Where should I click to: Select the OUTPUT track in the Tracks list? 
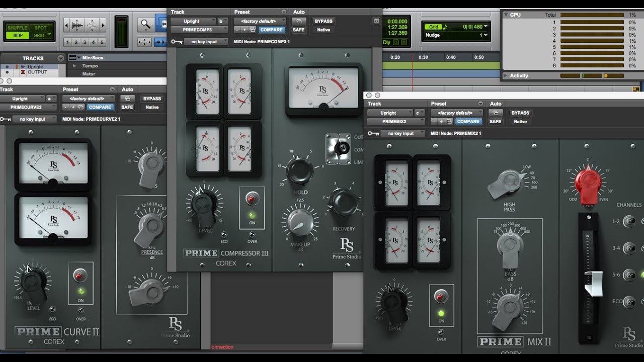[37, 72]
